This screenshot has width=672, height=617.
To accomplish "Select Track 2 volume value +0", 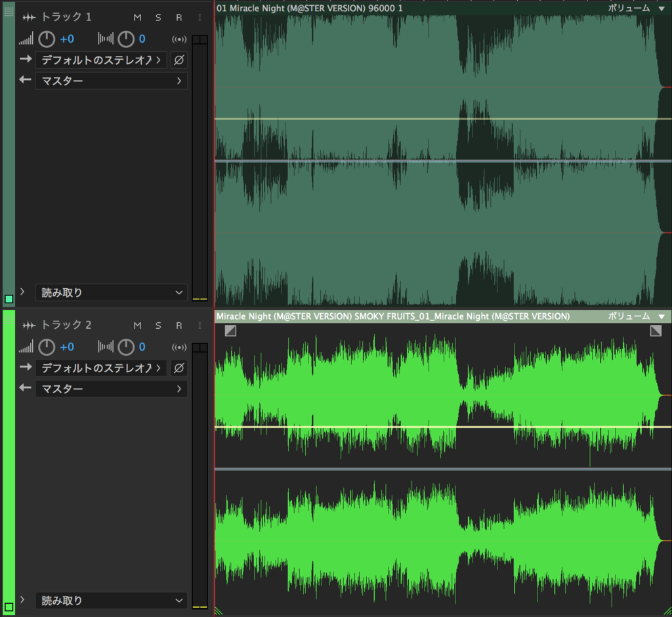I will click(67, 347).
